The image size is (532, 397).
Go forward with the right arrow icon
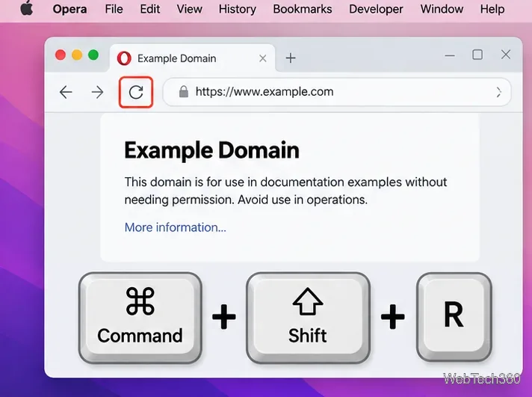click(x=97, y=92)
